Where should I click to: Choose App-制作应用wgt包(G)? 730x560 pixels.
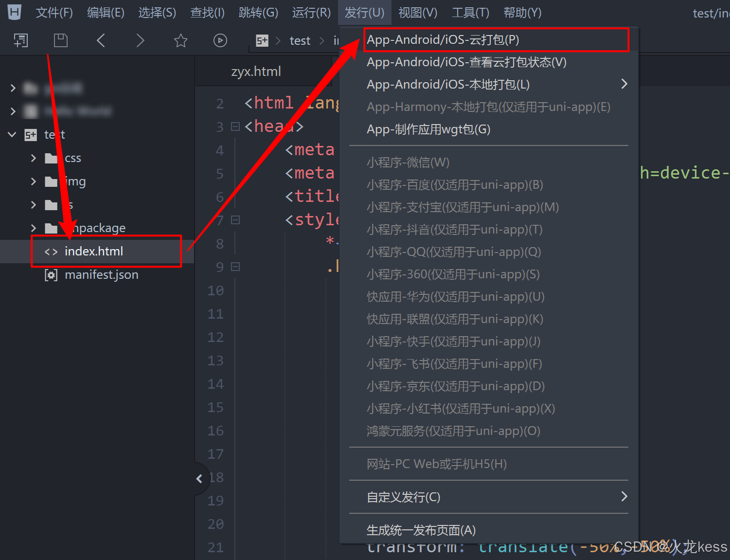(489, 129)
